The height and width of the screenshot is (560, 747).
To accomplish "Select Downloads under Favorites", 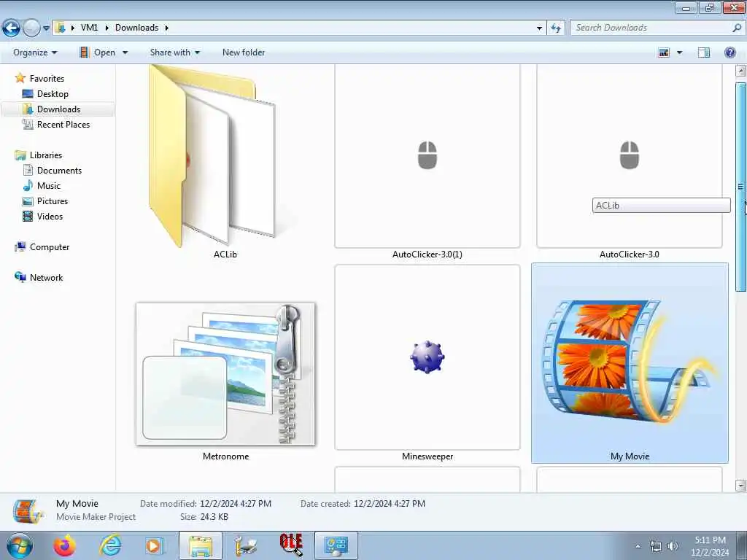I will [58, 109].
